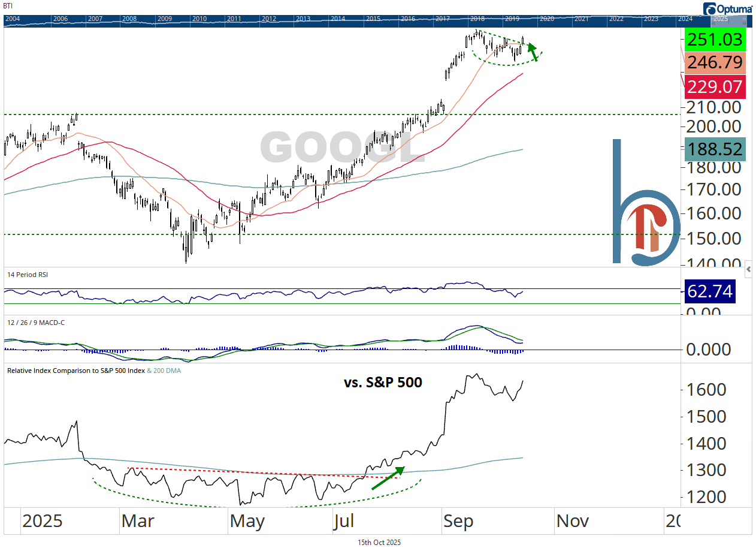Select the 14 Period RSI label
The width and height of the screenshot is (756, 554).
pos(27,275)
